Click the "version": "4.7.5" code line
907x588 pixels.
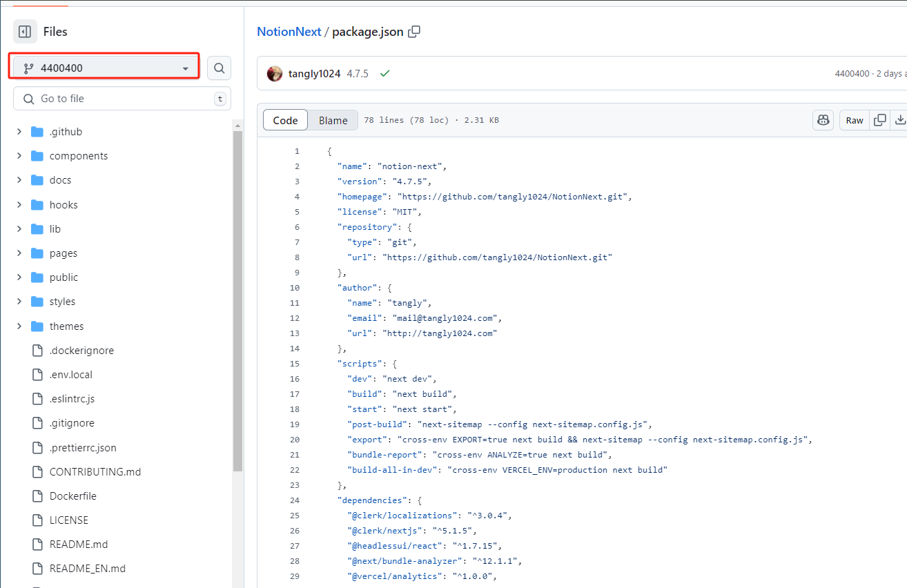click(x=384, y=182)
